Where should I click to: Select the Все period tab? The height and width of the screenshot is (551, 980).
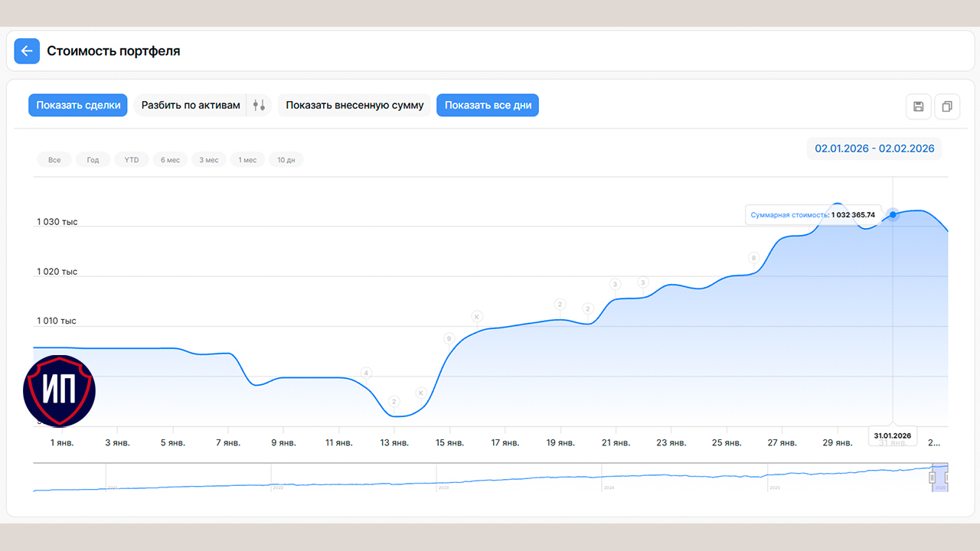point(54,160)
